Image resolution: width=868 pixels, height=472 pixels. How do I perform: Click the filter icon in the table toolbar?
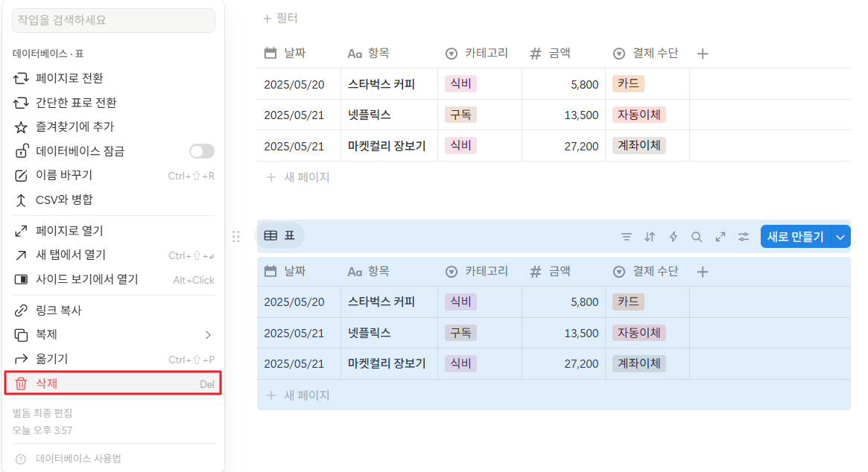coord(626,237)
